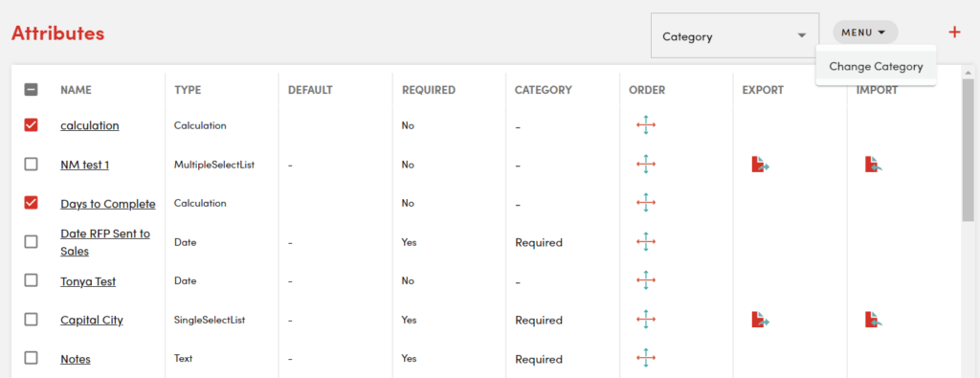
Task: Click the export icon for Capital City
Action: [x=760, y=320]
